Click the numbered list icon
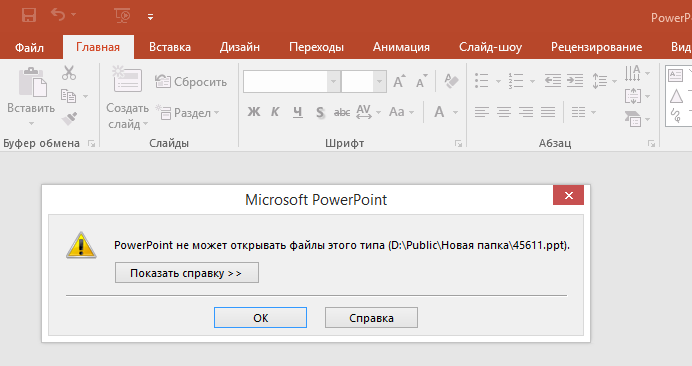 (x=515, y=81)
